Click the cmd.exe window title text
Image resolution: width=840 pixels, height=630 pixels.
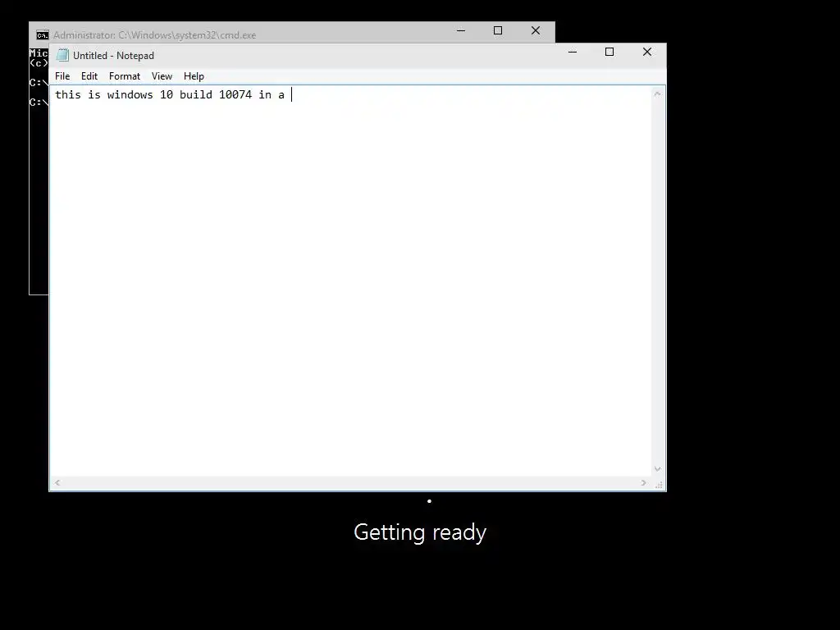point(154,35)
